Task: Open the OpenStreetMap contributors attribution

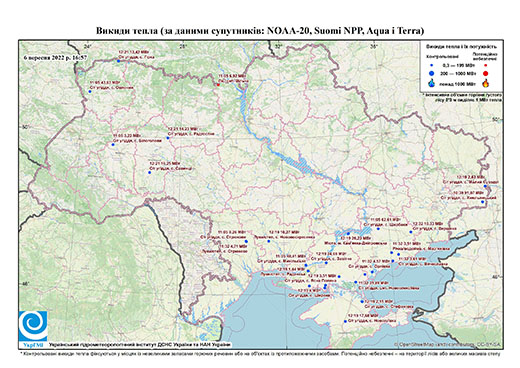Action: [x=448, y=344]
